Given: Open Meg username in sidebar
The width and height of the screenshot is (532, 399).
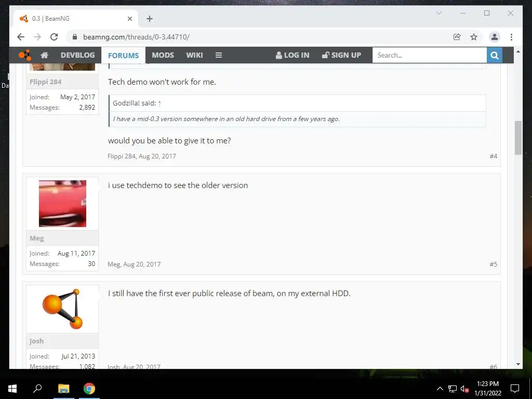Looking at the screenshot, I should coord(37,238).
